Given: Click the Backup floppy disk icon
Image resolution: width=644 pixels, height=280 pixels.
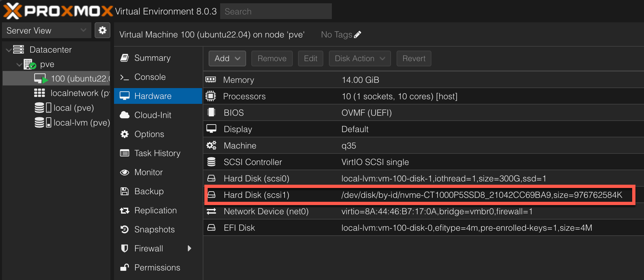Looking at the screenshot, I should [125, 191].
